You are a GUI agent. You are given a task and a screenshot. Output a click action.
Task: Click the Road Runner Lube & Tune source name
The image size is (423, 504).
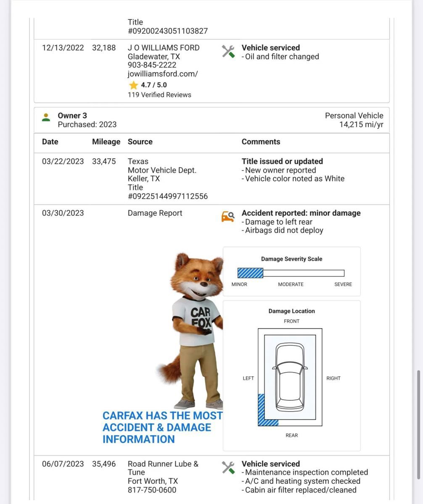163,468
